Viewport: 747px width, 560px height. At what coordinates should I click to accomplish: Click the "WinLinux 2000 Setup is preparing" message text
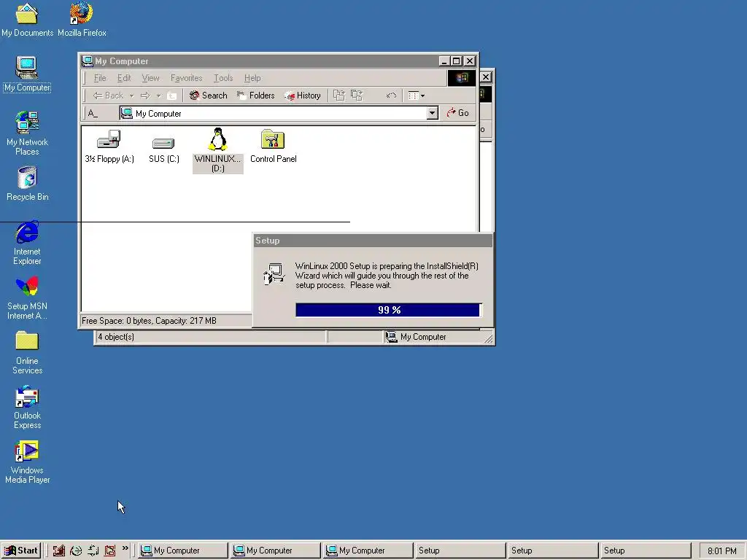click(x=387, y=276)
